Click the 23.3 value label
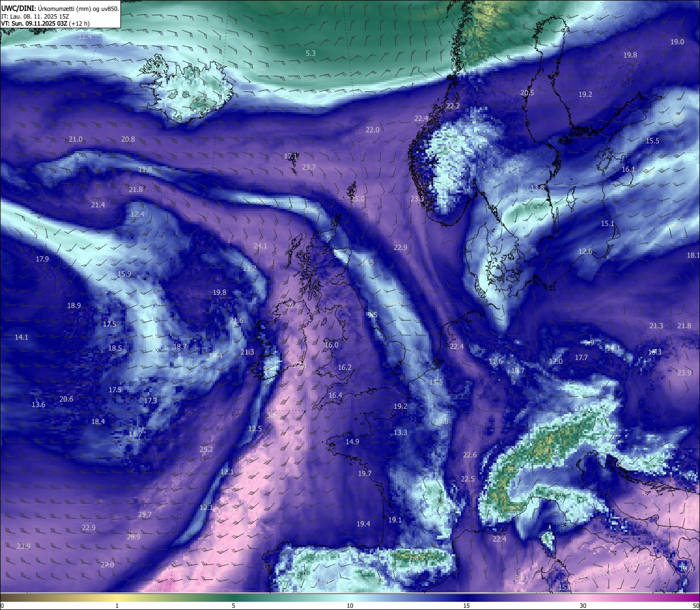The image size is (700, 610). point(417,199)
